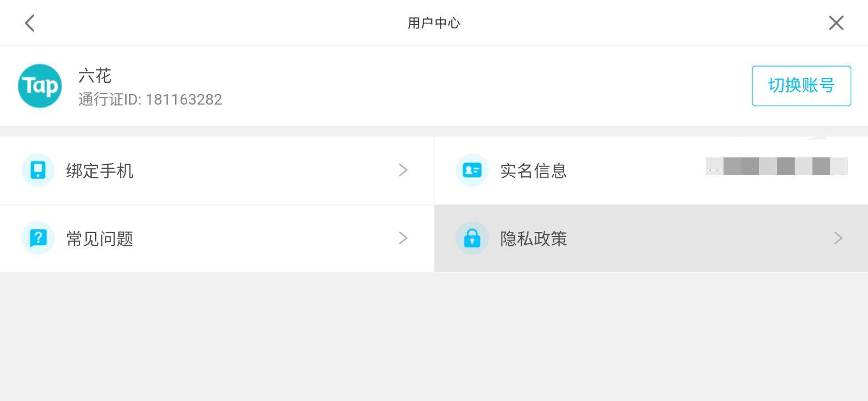
Task: Tap the TapTap avatar logo
Action: tap(39, 86)
